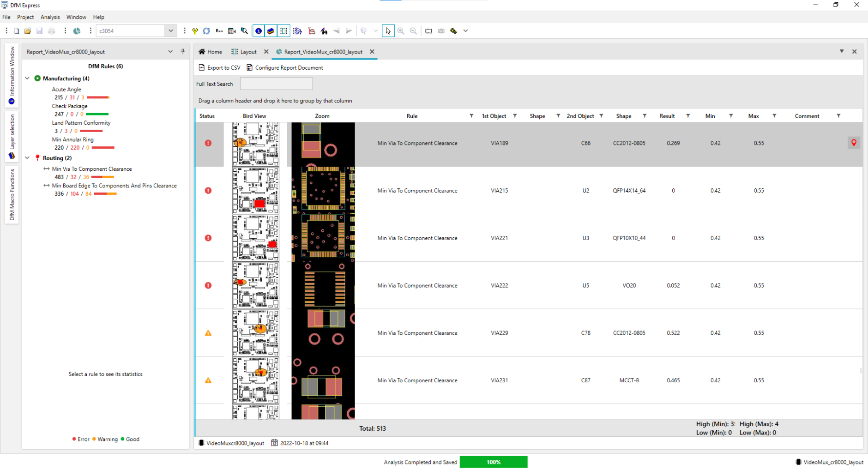This screenshot has width=868, height=470.
Task: Select the BOM tool in the toolbar
Action: pyautogui.click(x=219, y=31)
